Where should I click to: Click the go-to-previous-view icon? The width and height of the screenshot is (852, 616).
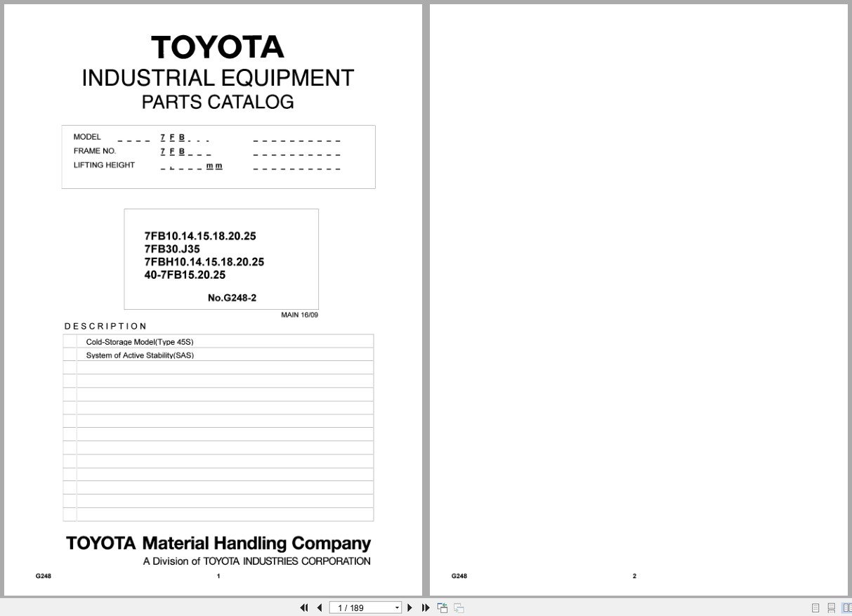pos(443,608)
